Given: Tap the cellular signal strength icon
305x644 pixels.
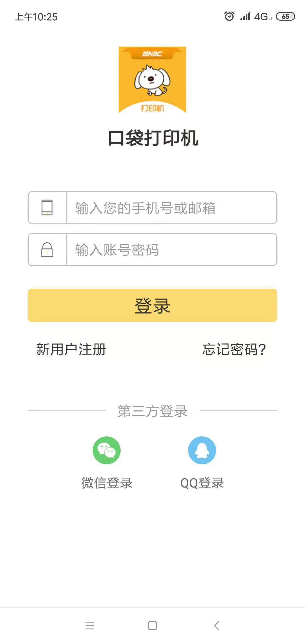Looking at the screenshot, I should 245,16.
